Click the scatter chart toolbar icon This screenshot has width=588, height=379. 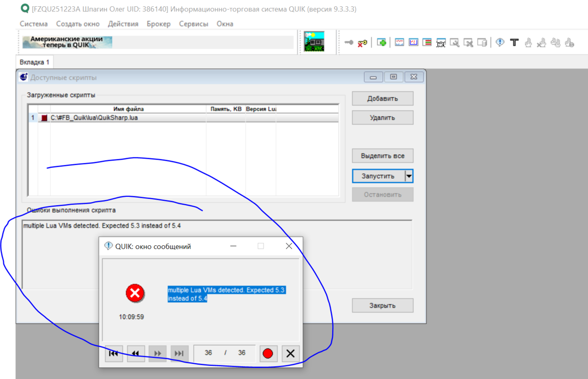click(x=413, y=43)
